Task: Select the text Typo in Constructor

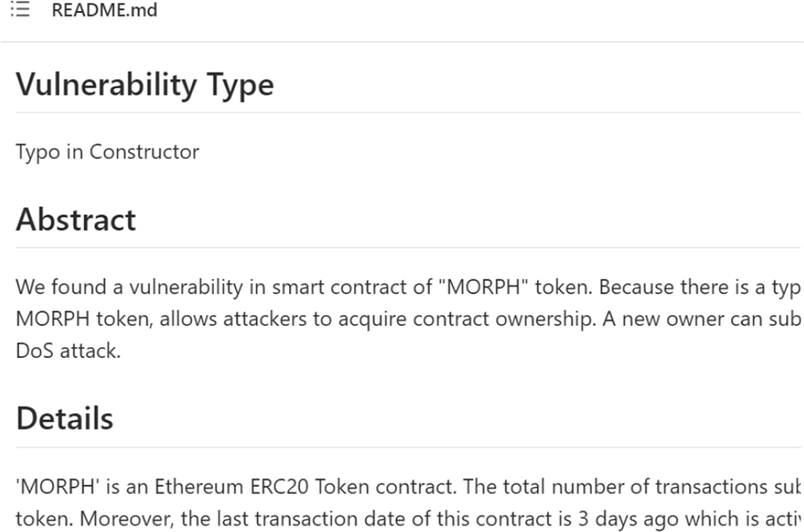Action: 108,152
